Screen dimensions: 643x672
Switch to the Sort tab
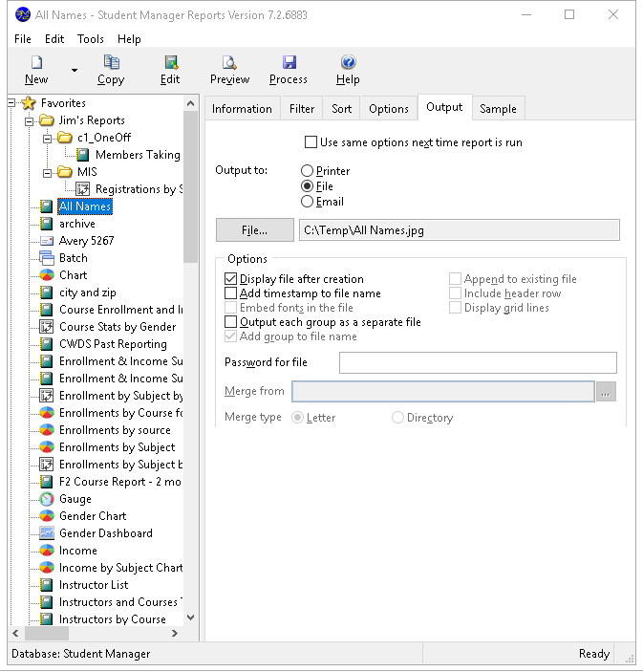(341, 108)
